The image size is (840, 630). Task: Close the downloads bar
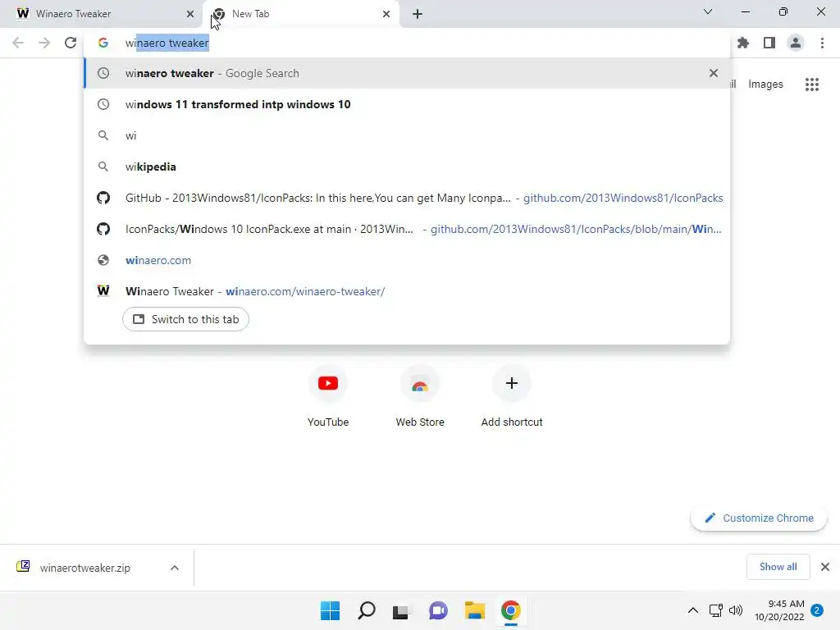(825, 567)
